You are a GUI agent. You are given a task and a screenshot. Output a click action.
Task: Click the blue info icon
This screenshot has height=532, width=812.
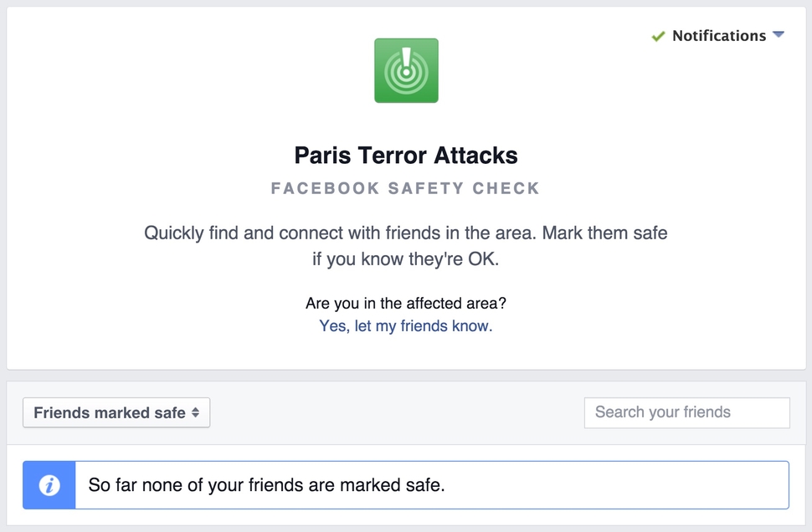pyautogui.click(x=49, y=485)
